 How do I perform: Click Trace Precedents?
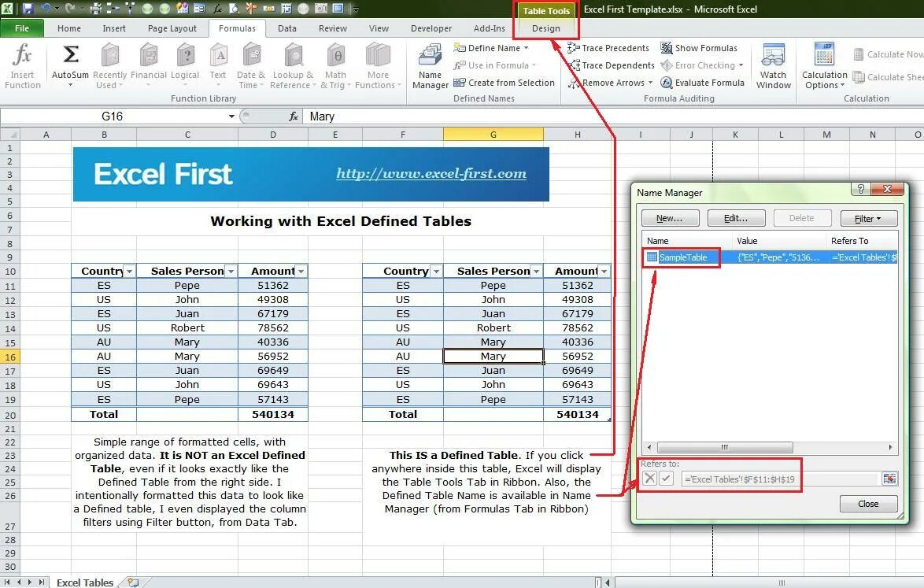pyautogui.click(x=608, y=48)
